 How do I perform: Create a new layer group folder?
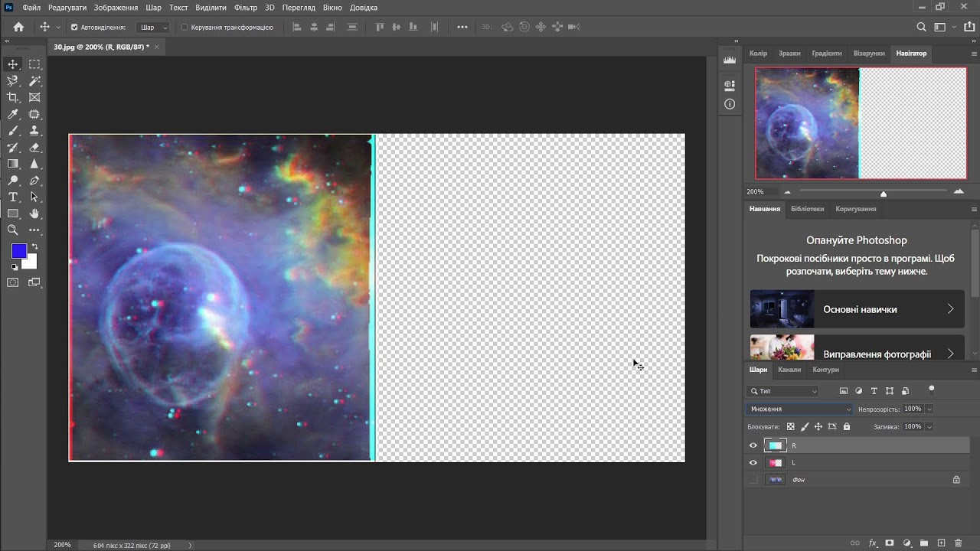(924, 543)
